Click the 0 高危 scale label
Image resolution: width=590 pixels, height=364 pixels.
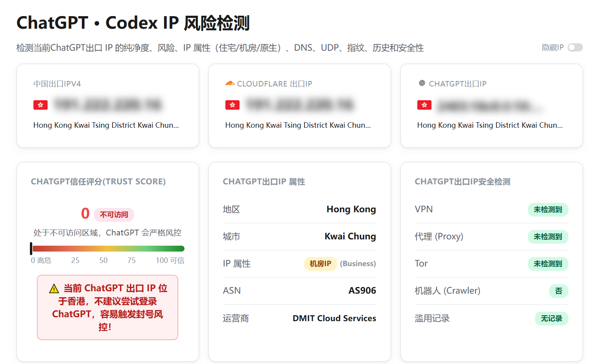click(x=41, y=260)
